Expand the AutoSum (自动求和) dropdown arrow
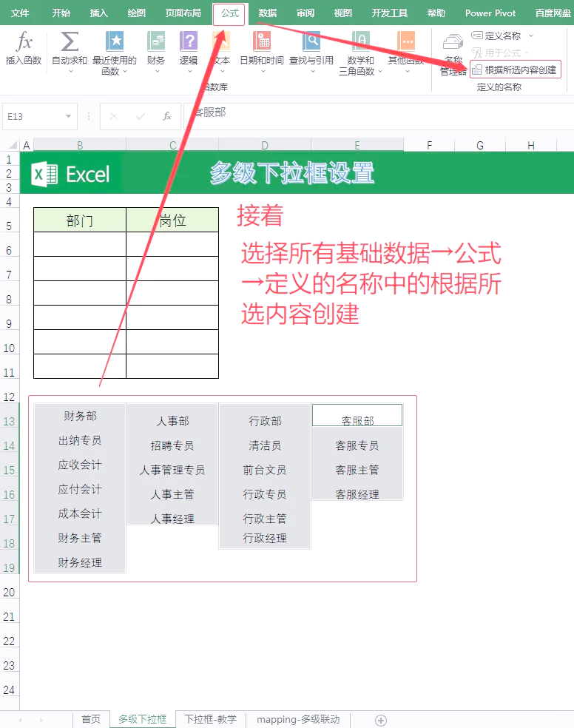 pyautogui.click(x=71, y=72)
